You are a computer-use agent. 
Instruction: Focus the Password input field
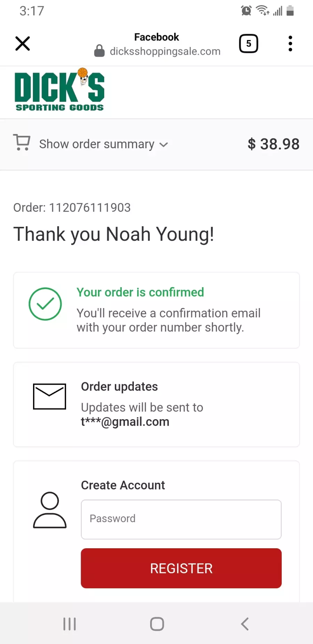(x=181, y=519)
